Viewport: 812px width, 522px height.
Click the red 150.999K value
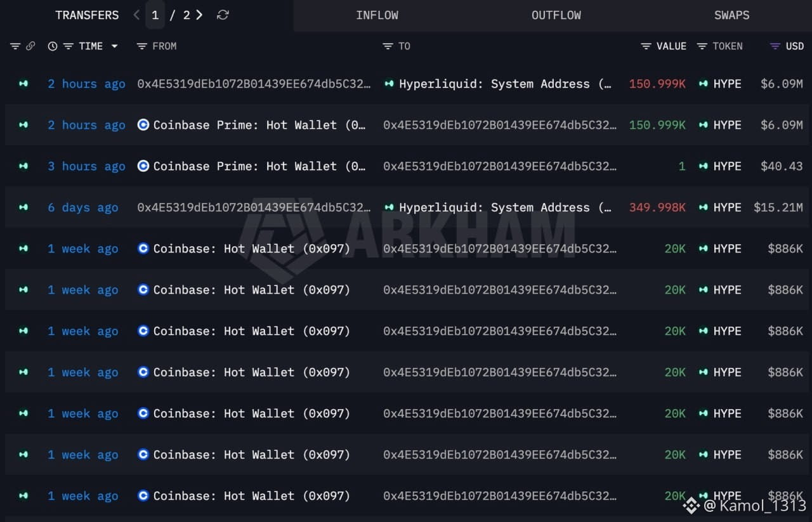click(x=657, y=84)
